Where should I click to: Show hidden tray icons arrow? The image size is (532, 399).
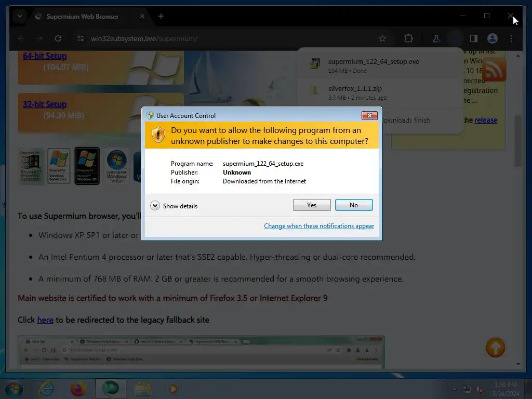(454, 389)
